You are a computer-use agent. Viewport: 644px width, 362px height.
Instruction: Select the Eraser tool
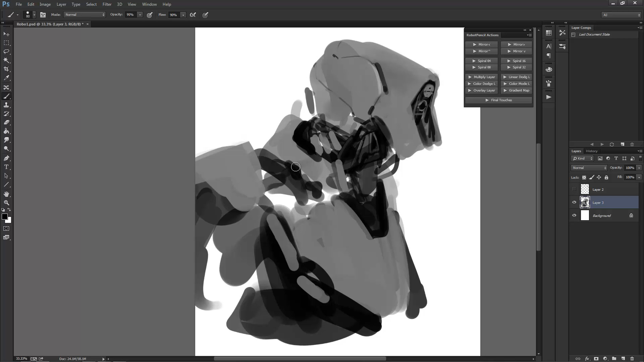[6, 122]
